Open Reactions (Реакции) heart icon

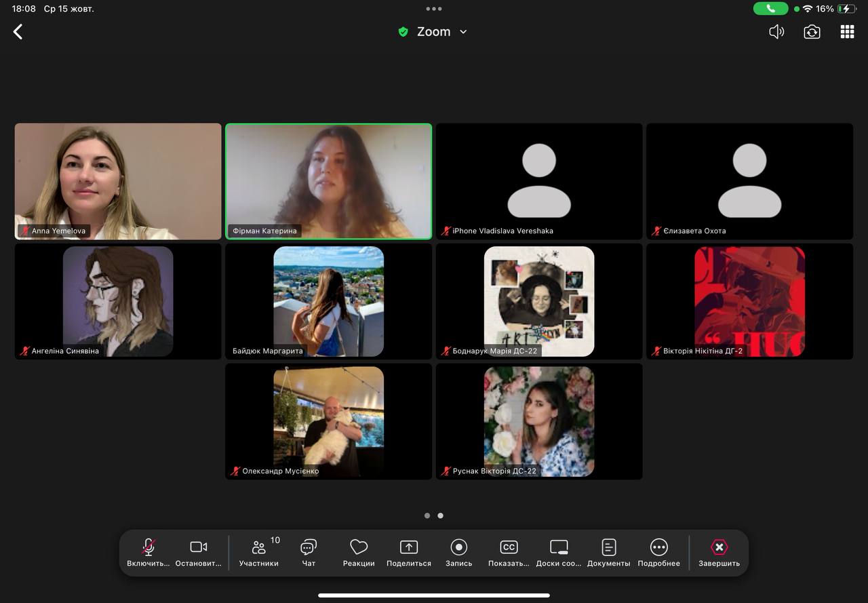point(359,552)
